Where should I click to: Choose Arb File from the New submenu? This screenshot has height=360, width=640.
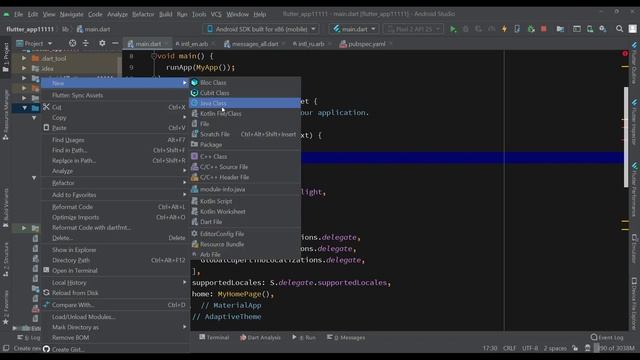[x=244, y=254]
